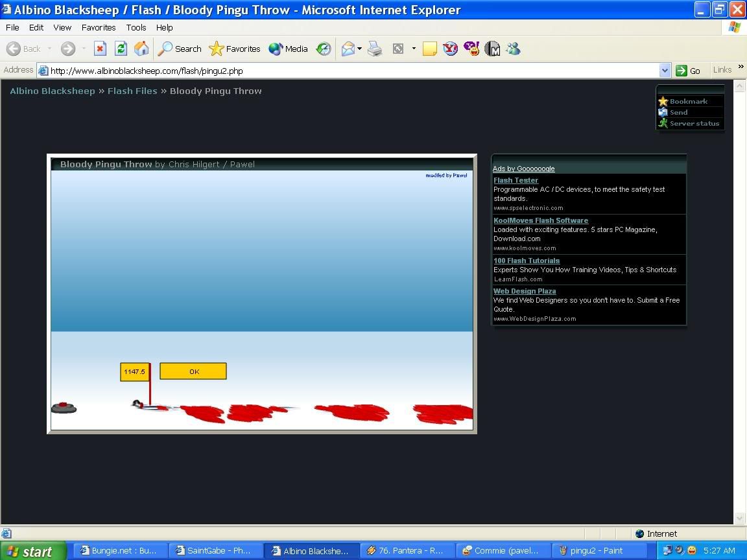
Task: Expand the Edit button dropdown arrow
Action: [x=414, y=49]
